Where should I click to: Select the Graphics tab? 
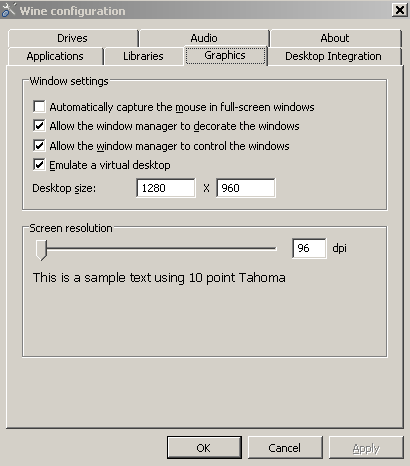[x=225, y=55]
